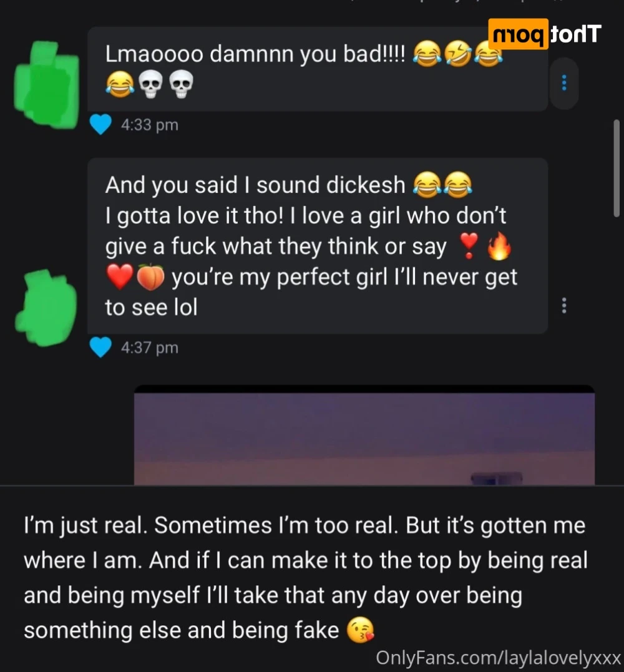Click the fire emoji in the second message
The width and height of the screenshot is (624, 672).
coord(499,246)
